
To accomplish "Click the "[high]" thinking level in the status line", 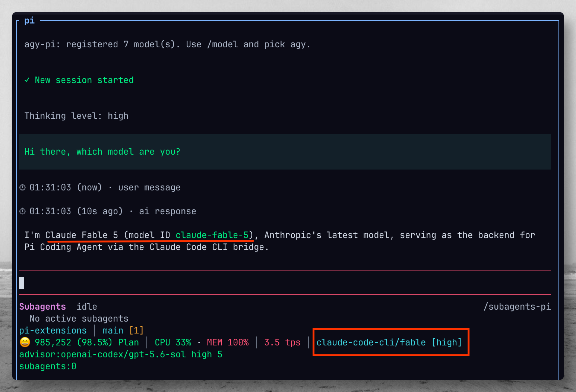I will point(447,342).
